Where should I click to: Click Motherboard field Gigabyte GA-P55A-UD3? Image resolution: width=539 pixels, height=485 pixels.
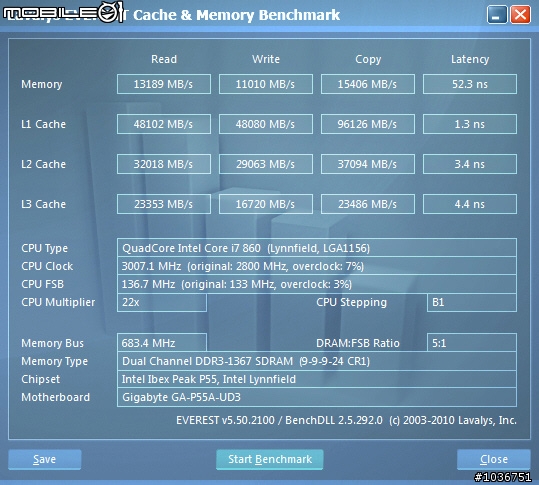[x=317, y=397]
